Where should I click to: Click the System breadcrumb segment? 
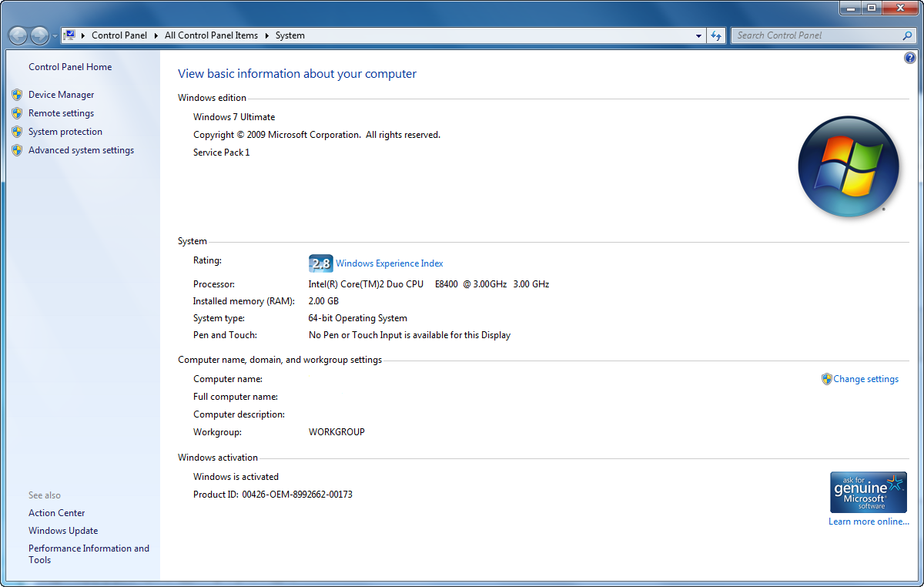pos(290,35)
